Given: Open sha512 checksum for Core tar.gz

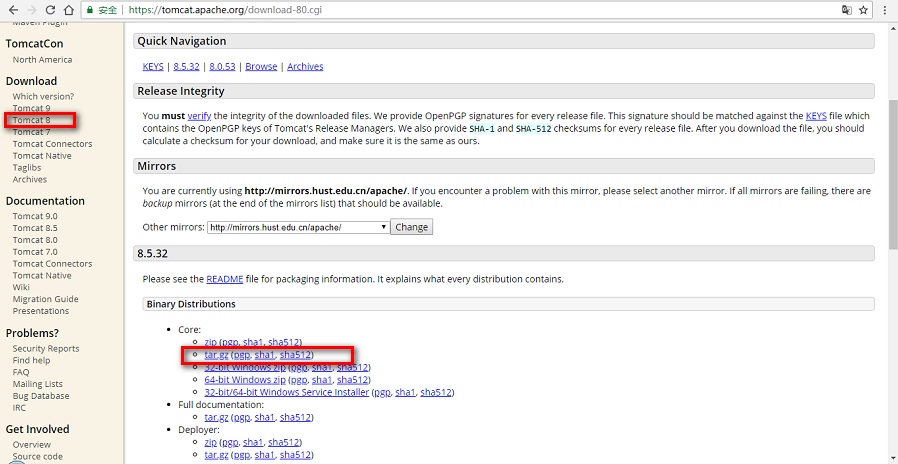Looking at the screenshot, I should (x=295, y=355).
